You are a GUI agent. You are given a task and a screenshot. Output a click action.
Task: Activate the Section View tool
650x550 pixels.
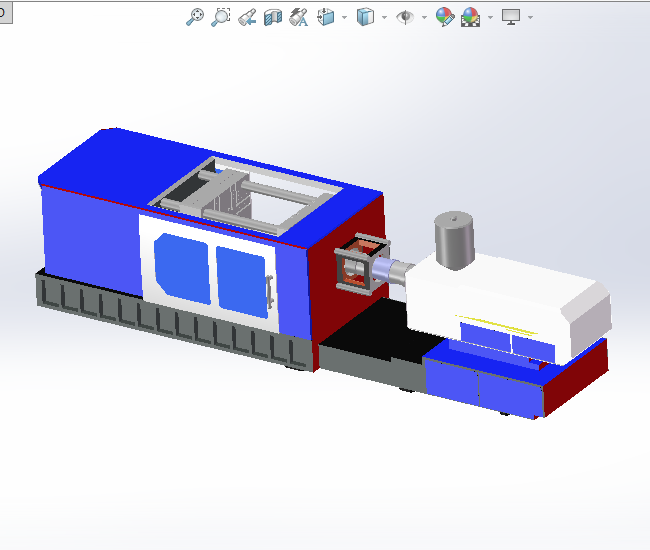[x=273, y=17]
